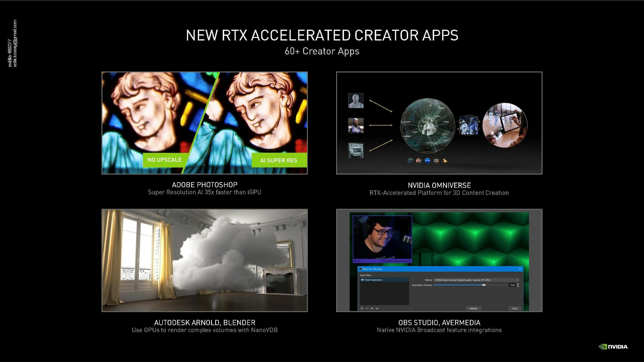Click the two-robots thumbnail beside the sphere

tap(469, 125)
